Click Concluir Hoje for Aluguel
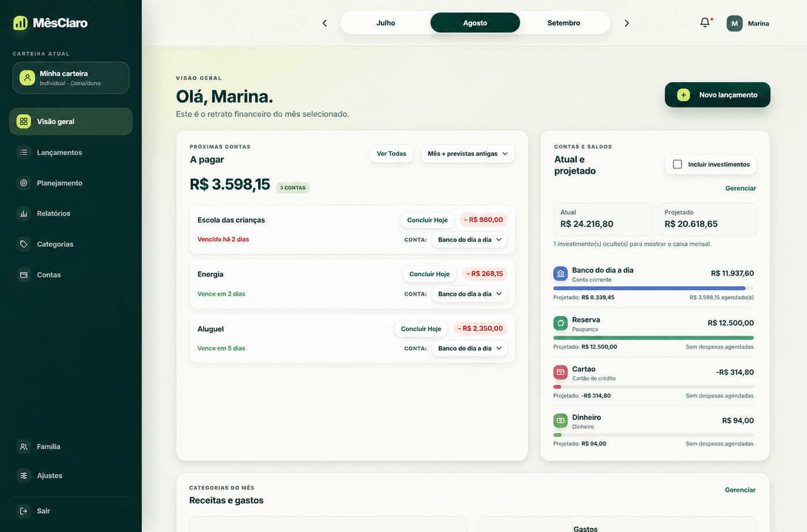 (x=421, y=329)
